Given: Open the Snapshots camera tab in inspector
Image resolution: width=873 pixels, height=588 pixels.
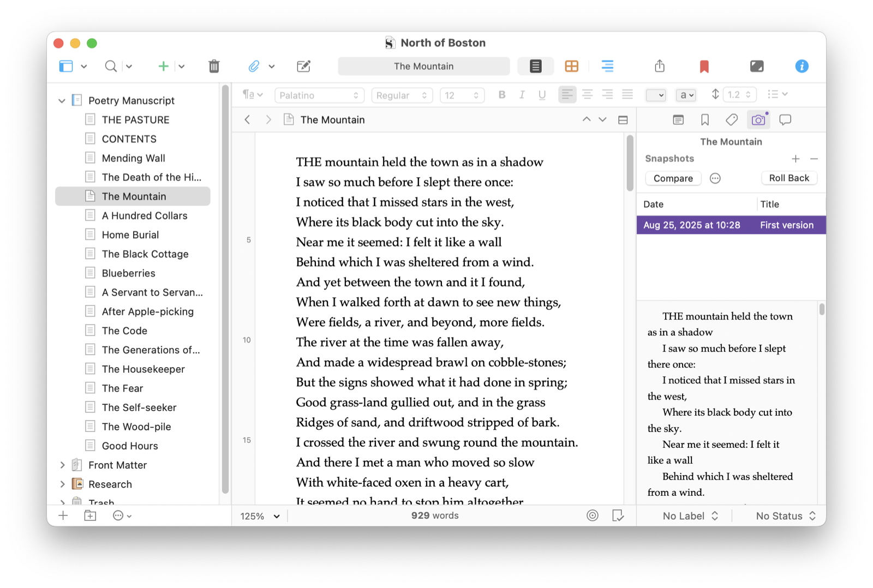Looking at the screenshot, I should (x=758, y=120).
